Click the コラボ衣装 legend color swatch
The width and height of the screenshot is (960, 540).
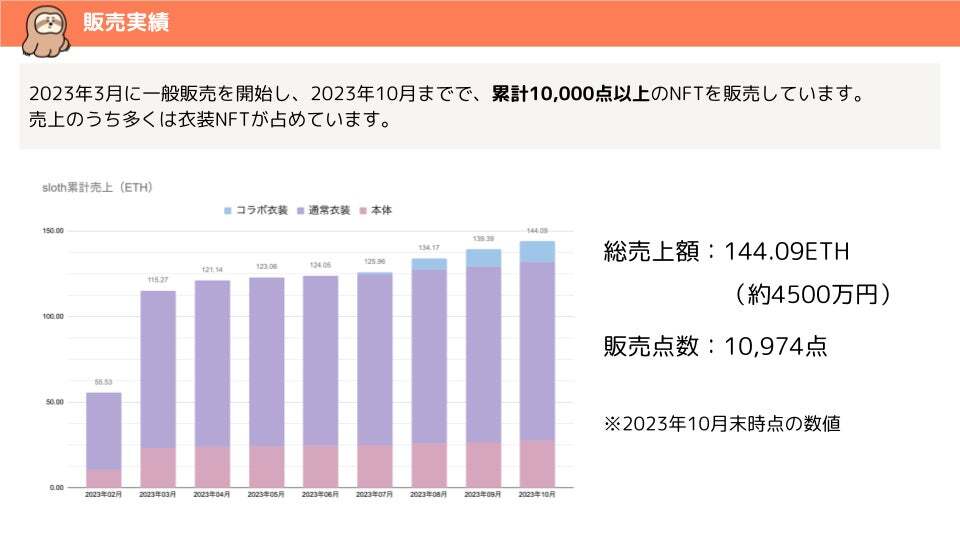tap(228, 211)
